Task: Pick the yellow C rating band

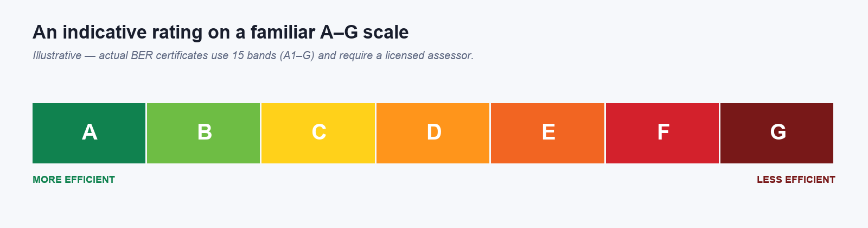Action: (x=318, y=133)
